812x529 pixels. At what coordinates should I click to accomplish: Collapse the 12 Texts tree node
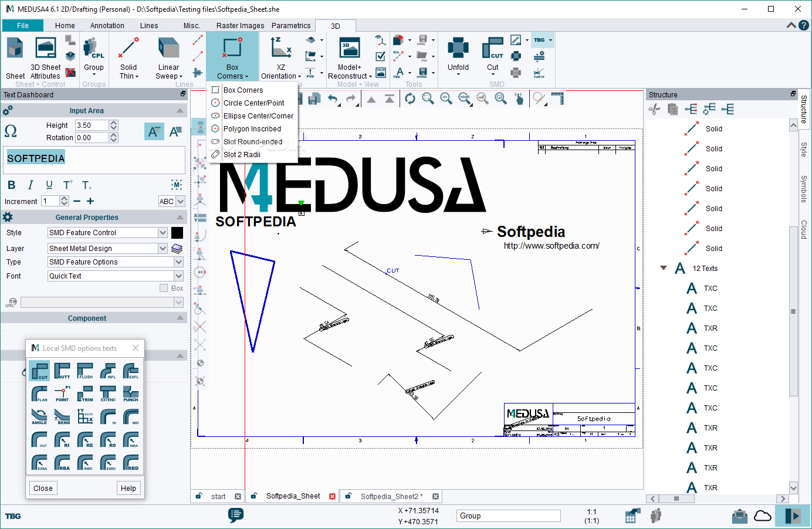click(664, 268)
